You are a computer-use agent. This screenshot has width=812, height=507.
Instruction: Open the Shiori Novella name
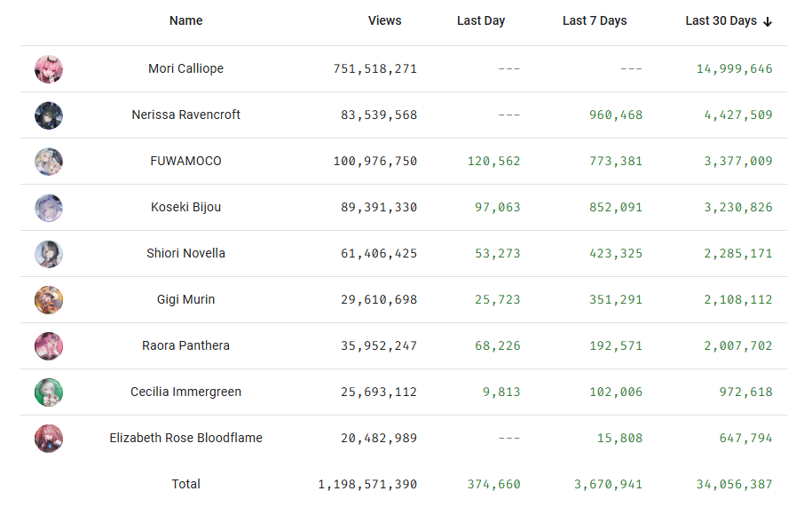point(185,253)
